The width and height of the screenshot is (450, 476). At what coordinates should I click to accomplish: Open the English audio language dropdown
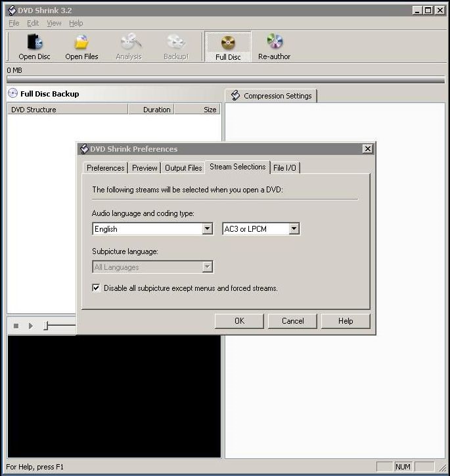pos(207,228)
